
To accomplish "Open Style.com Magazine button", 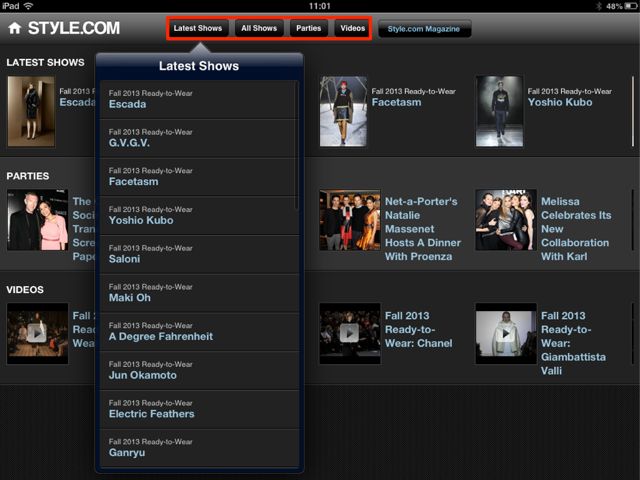I will (x=424, y=29).
